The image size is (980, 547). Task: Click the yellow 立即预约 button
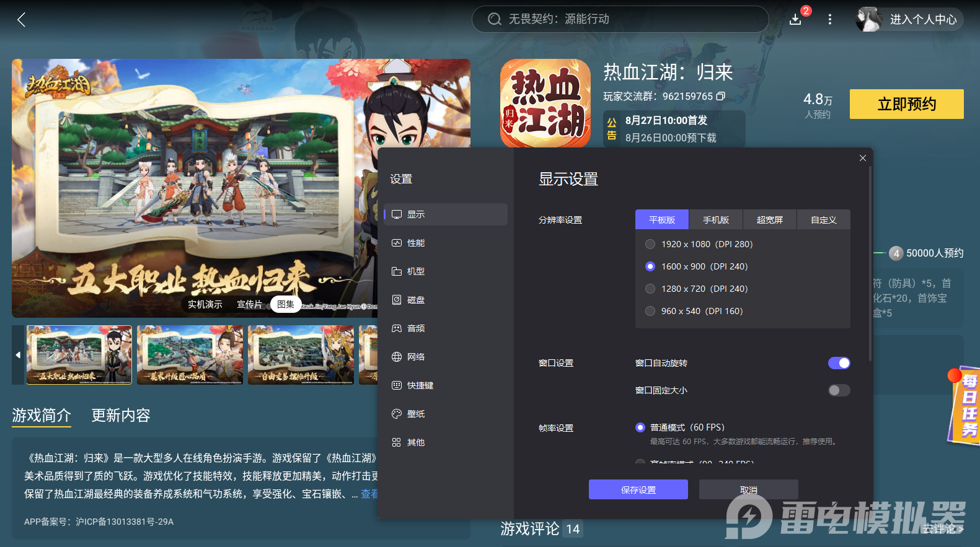907,104
